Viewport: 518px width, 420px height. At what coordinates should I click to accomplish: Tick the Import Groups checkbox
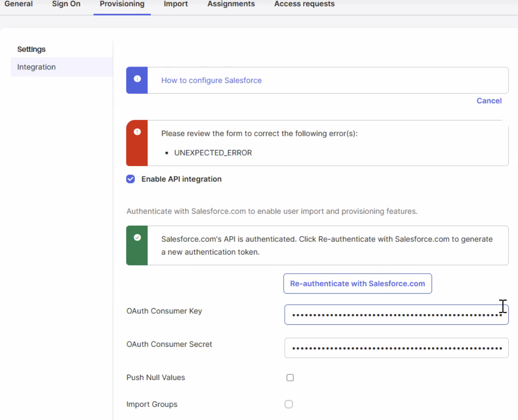tap(289, 404)
